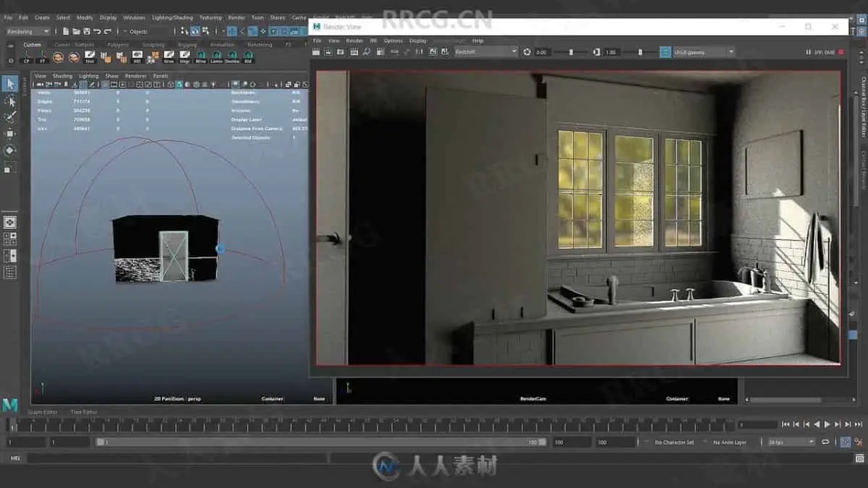Click the zoom magnifier icon in Render View
Image resolution: width=868 pixels, height=488 pixels.
click(367, 52)
